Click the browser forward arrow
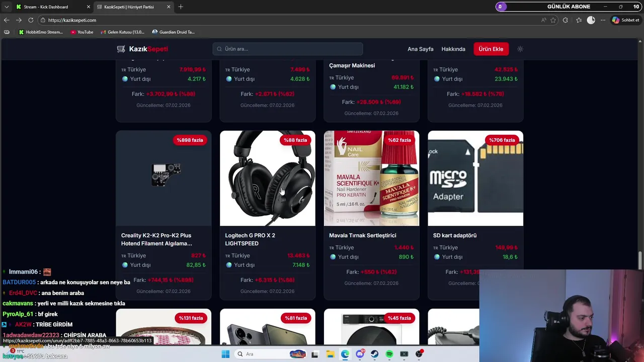This screenshot has width=644, height=362. coord(19,20)
